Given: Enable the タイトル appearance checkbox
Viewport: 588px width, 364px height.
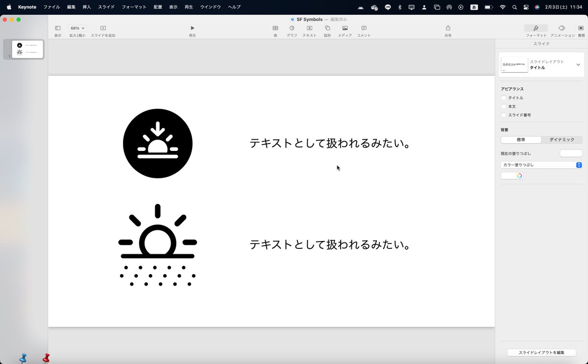Looking at the screenshot, I should [504, 98].
